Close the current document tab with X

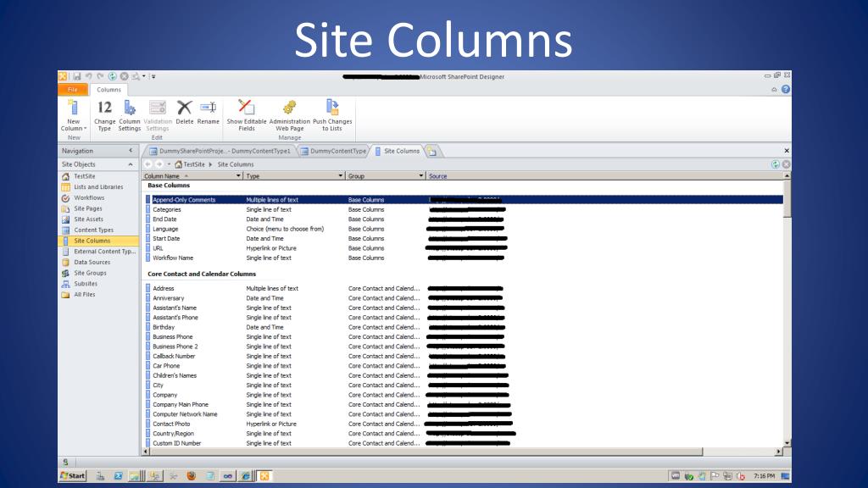[x=787, y=151]
